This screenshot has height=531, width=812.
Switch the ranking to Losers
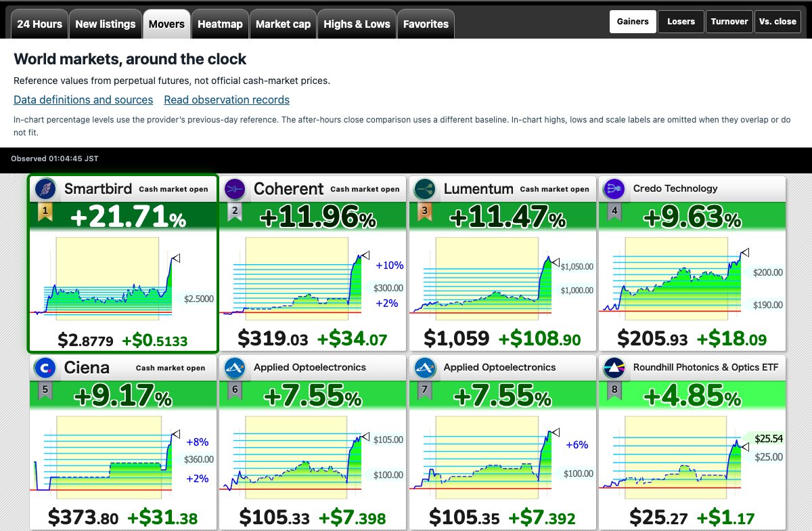(681, 22)
